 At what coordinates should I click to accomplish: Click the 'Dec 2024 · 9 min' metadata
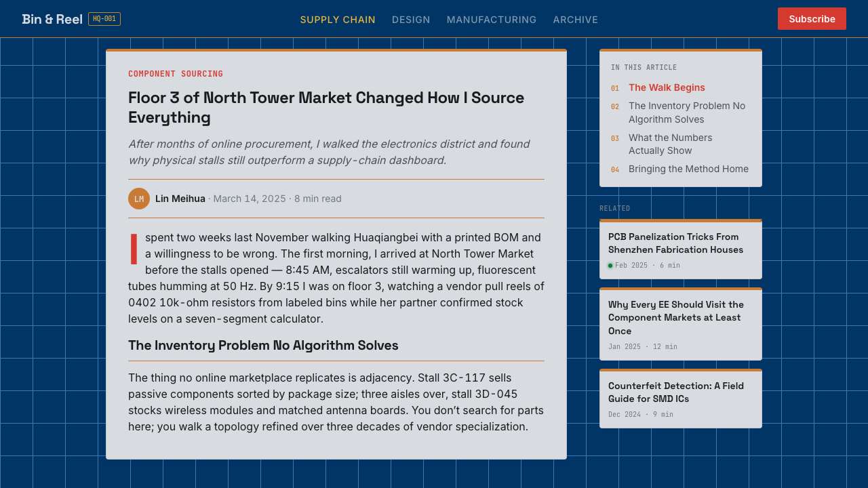point(641,415)
